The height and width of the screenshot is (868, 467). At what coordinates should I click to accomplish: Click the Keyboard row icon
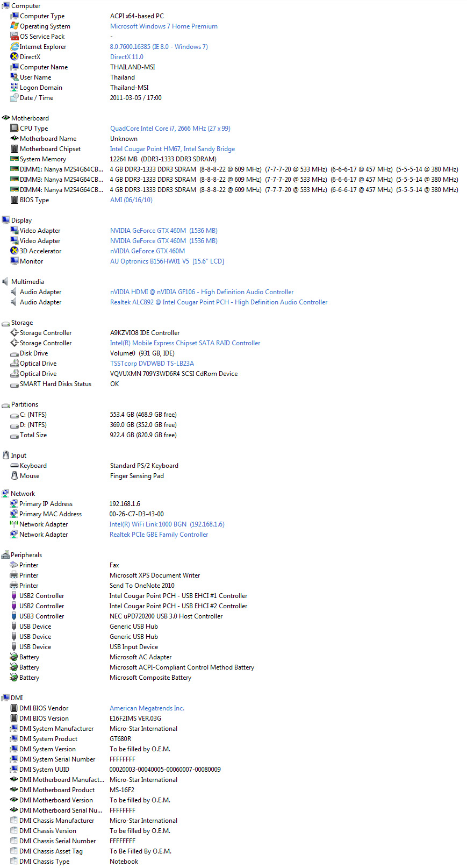pyautogui.click(x=15, y=466)
